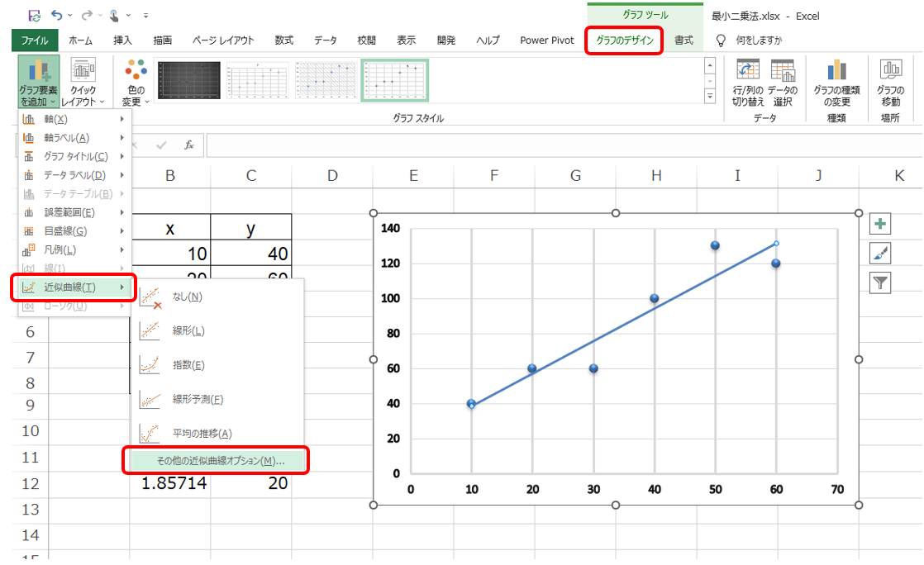This screenshot has height=565, width=924.
Task: Switch to the 挿入 ribbon tab
Action: (x=122, y=40)
